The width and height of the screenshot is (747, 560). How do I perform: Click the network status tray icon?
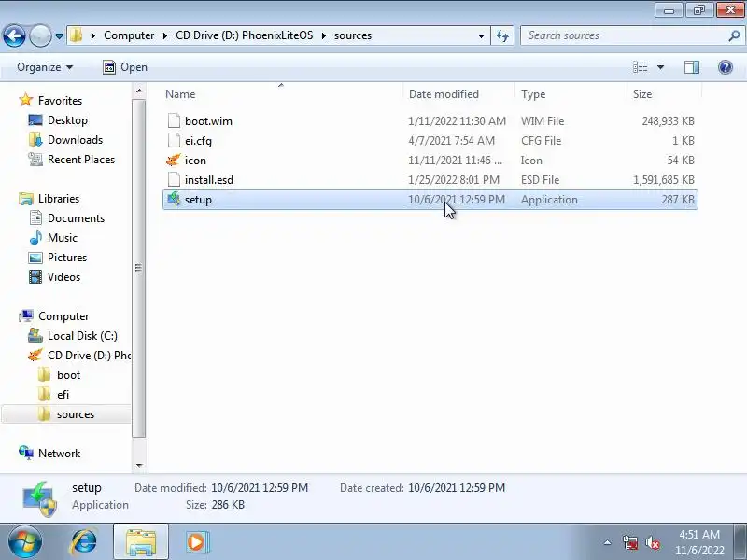[629, 542]
